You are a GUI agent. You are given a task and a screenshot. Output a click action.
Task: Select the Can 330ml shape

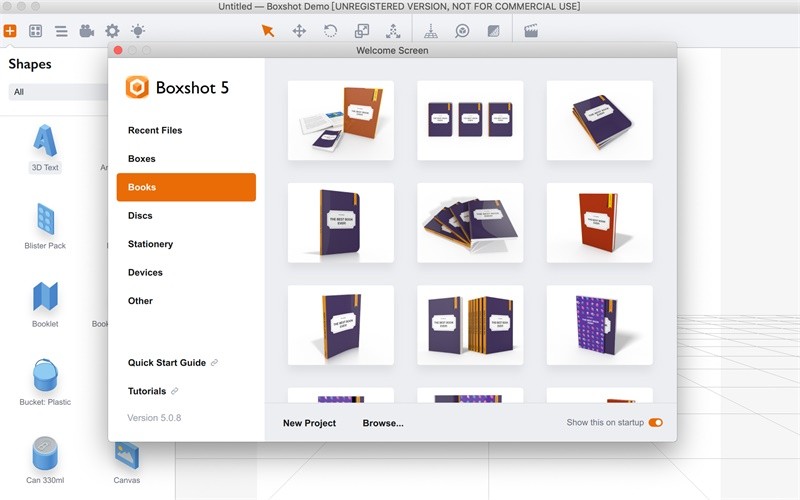coord(45,460)
